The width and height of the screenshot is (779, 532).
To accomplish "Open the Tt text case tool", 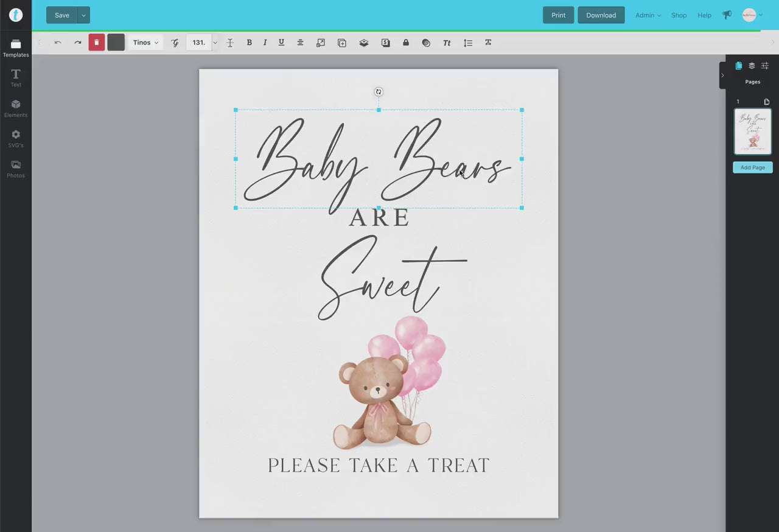I will point(447,43).
